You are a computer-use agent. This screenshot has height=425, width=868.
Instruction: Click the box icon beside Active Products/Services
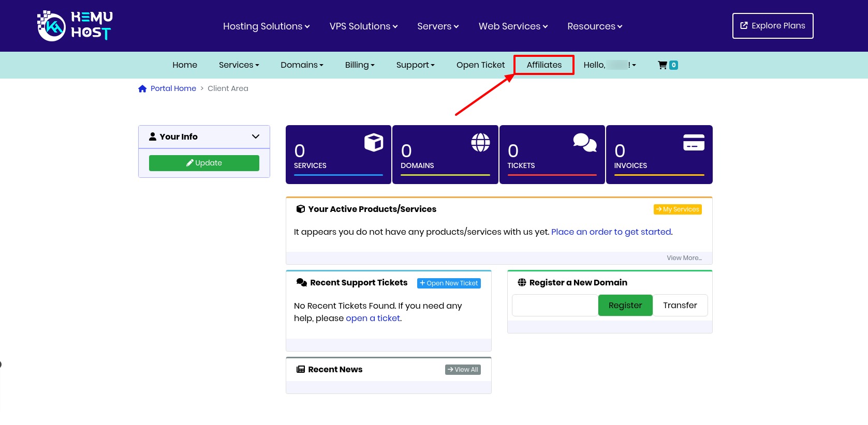tap(300, 209)
